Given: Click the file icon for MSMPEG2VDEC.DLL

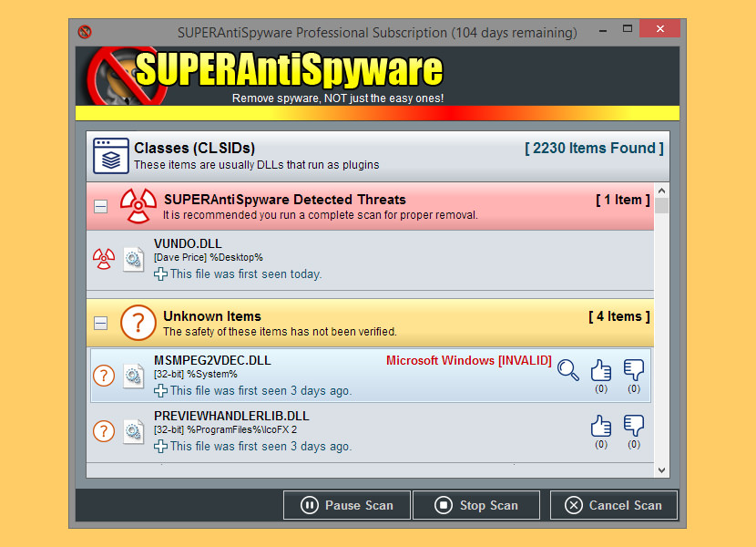Looking at the screenshot, I should 133,376.
